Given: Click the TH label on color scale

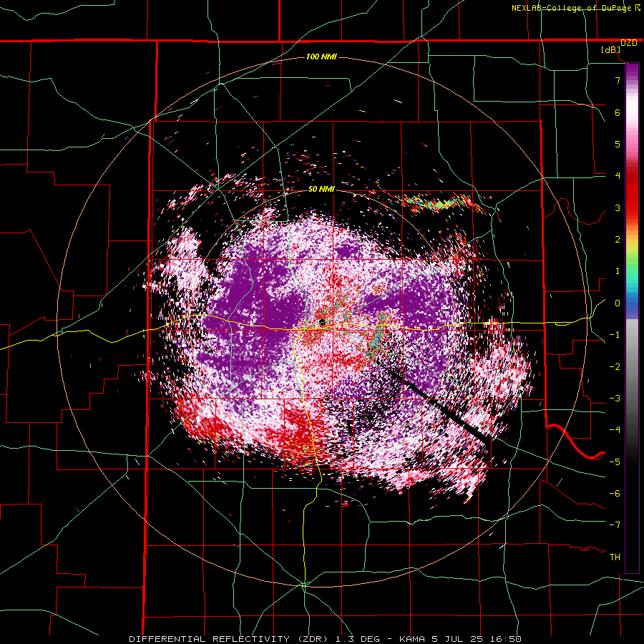Looking at the screenshot, I should [615, 557].
